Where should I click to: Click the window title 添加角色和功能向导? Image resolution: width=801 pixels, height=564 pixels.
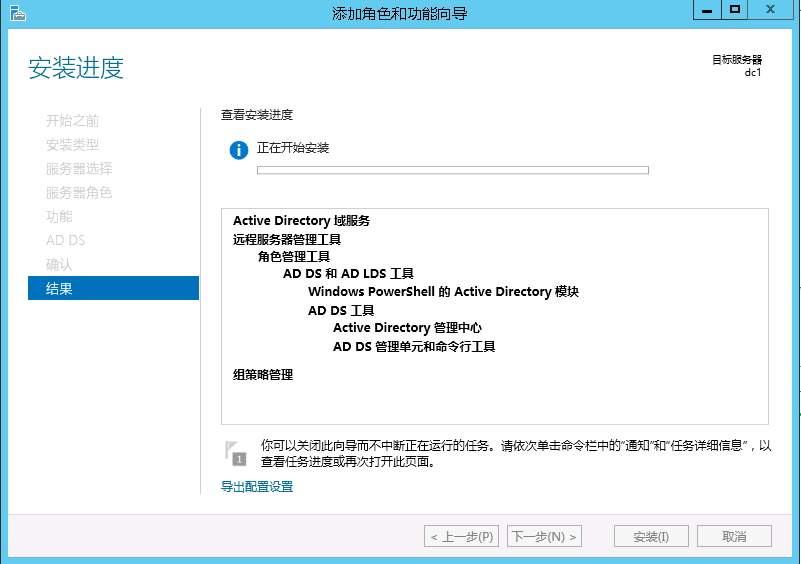400,14
